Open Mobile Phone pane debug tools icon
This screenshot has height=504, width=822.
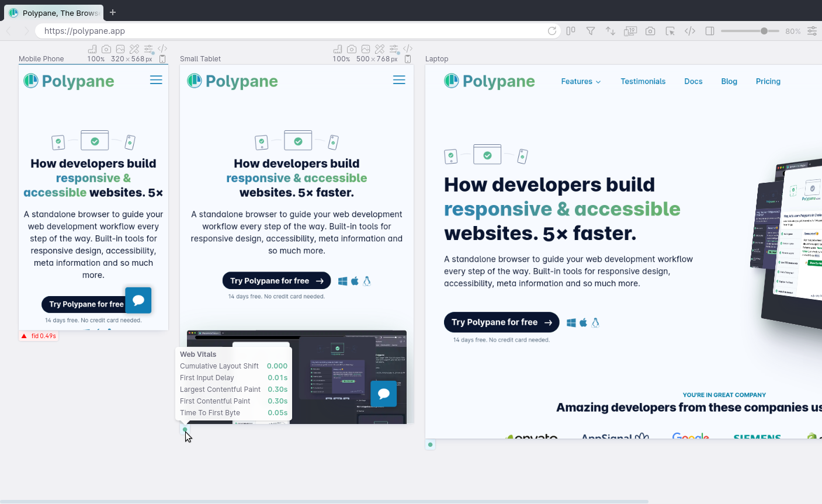tap(134, 49)
